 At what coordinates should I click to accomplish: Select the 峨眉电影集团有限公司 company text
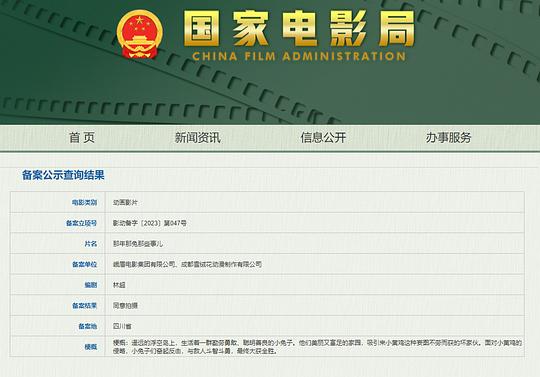click(x=144, y=264)
